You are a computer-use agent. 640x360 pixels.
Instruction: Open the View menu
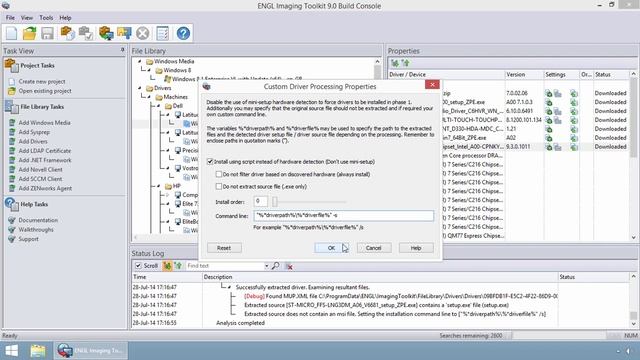point(27,18)
